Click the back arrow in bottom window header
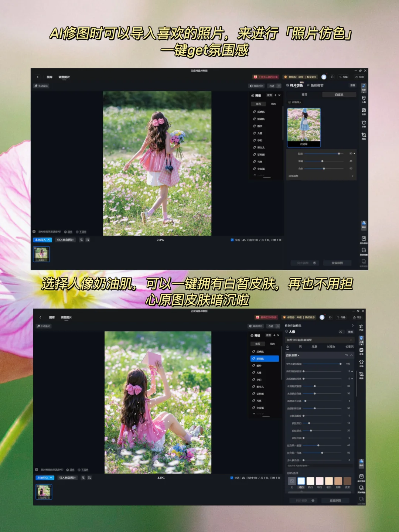This screenshot has height=532, width=399. (40, 317)
